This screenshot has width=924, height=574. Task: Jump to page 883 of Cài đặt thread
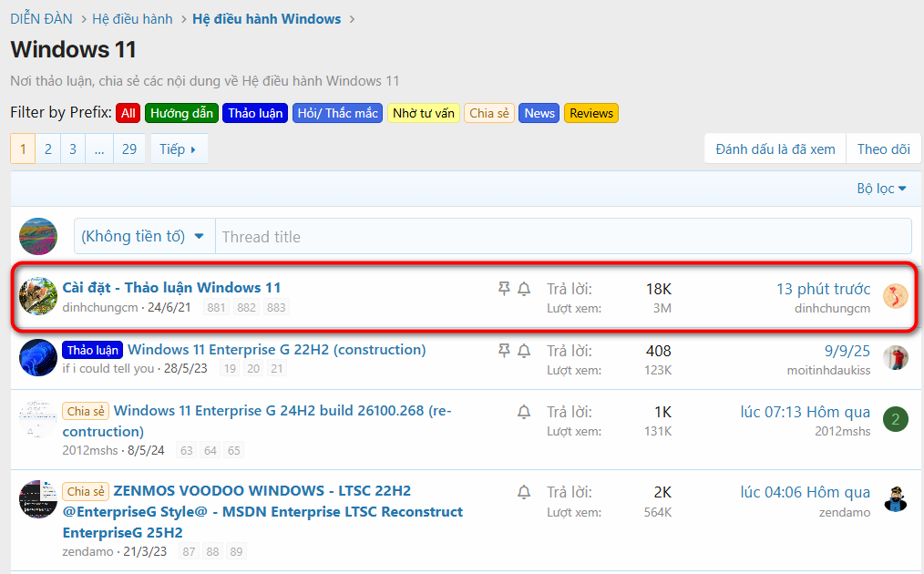(276, 308)
